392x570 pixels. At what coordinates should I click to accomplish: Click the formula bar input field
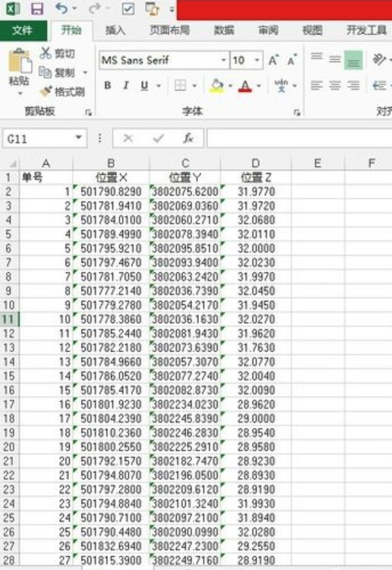299,138
